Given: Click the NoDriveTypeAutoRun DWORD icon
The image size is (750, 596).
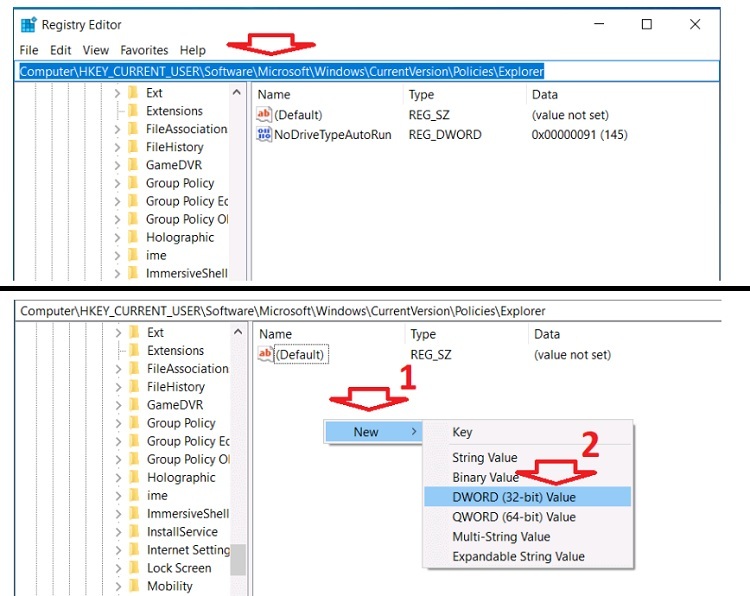Looking at the screenshot, I should point(264,134).
